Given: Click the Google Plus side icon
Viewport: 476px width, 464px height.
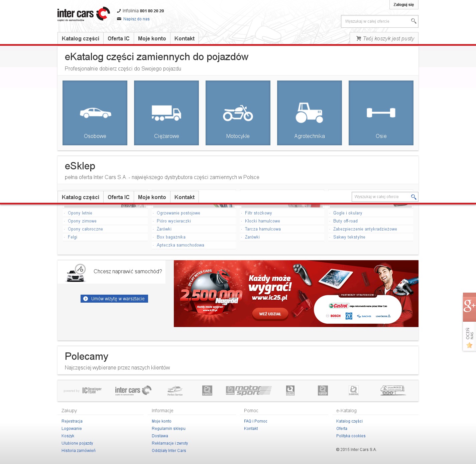Looking at the screenshot, I should (x=469, y=306).
